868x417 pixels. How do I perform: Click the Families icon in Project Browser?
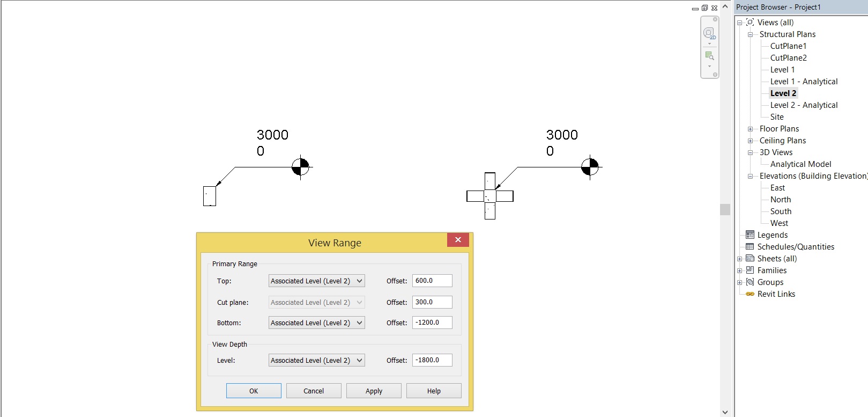click(x=750, y=270)
